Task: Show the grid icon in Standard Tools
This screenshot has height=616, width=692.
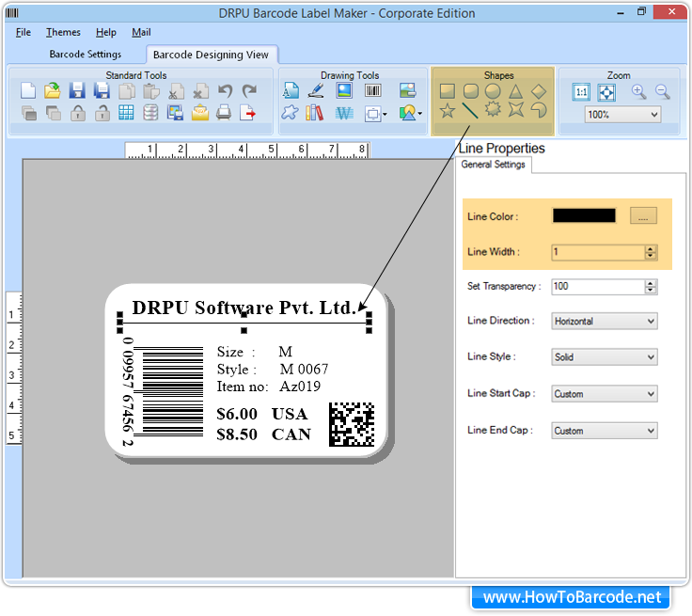Action: [126, 113]
